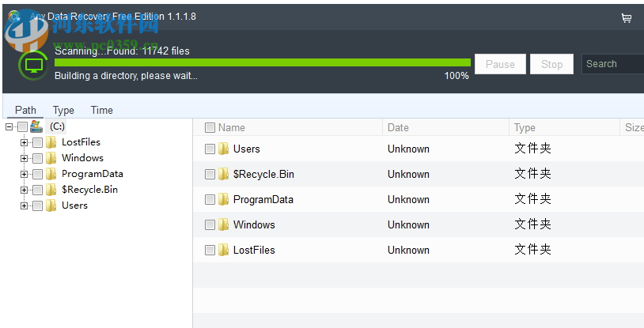The image size is (644, 328).
Task: Select Windows label in the tree
Action: [x=82, y=158]
